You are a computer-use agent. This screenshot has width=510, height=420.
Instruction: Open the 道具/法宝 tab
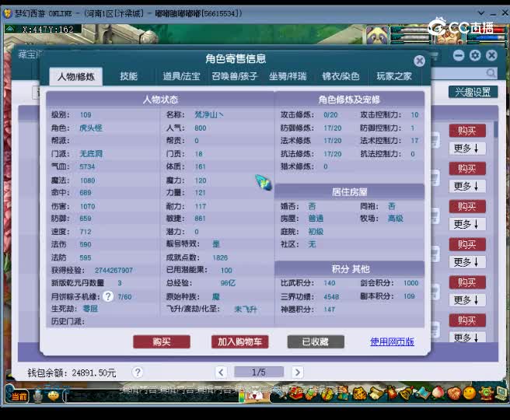[x=181, y=77]
